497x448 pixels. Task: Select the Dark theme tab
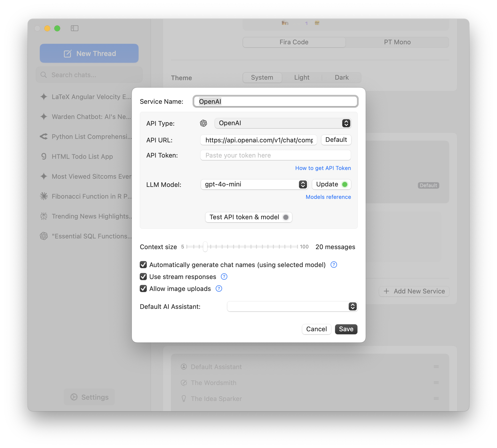(x=342, y=77)
